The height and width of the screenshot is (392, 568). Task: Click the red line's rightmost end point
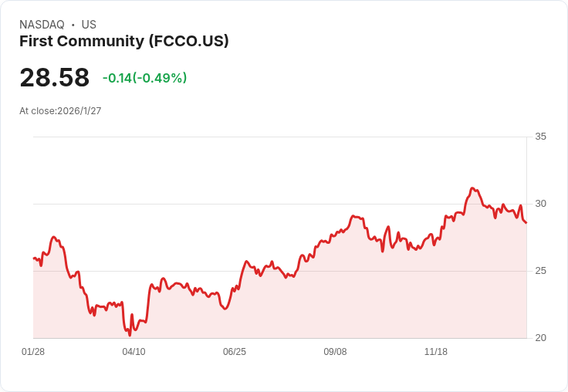(x=526, y=222)
